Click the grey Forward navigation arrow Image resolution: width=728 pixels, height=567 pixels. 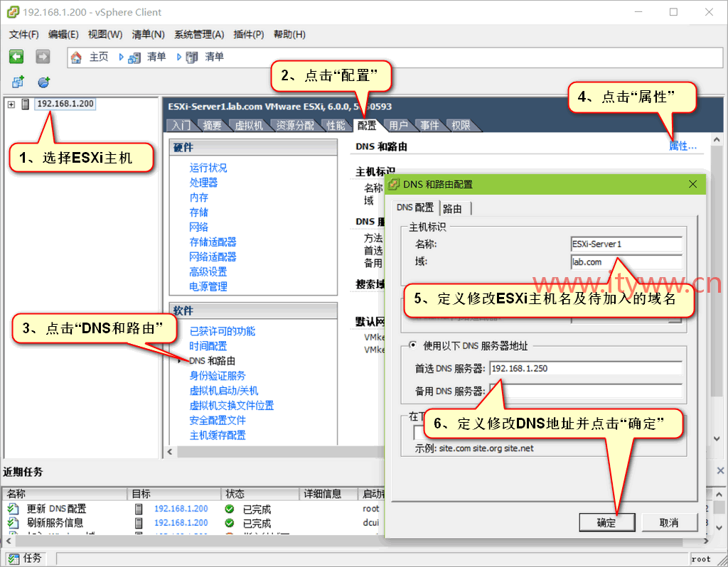[43, 57]
